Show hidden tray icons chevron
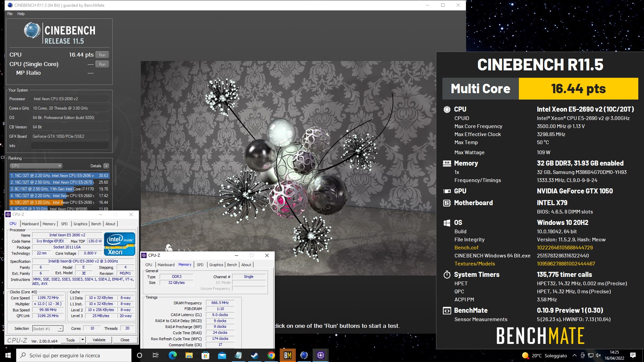This screenshot has width=644, height=362. [x=574, y=355]
